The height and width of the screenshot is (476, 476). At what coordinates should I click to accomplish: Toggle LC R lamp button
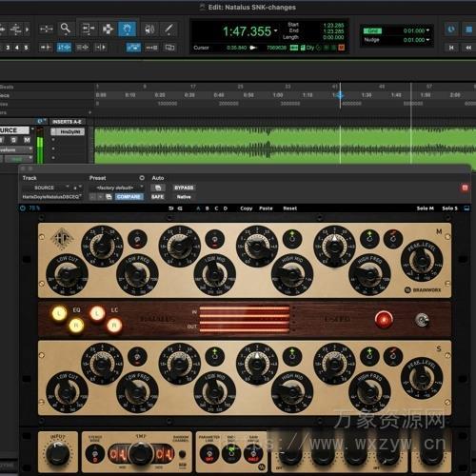[114, 326]
